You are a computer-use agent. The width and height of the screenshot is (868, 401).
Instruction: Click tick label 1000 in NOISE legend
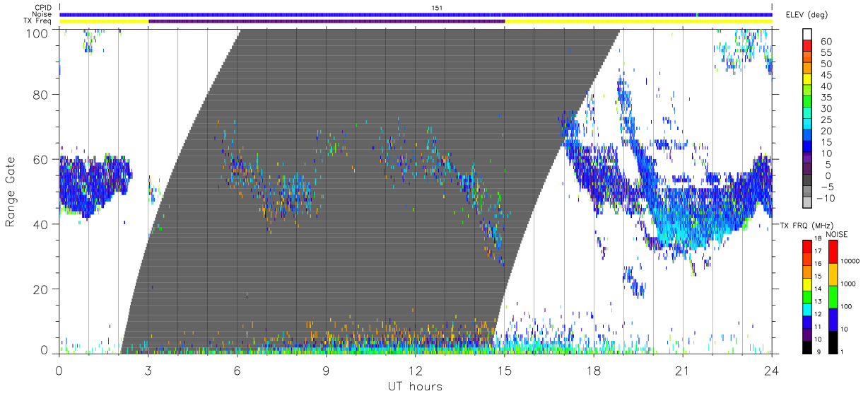pyautogui.click(x=848, y=284)
